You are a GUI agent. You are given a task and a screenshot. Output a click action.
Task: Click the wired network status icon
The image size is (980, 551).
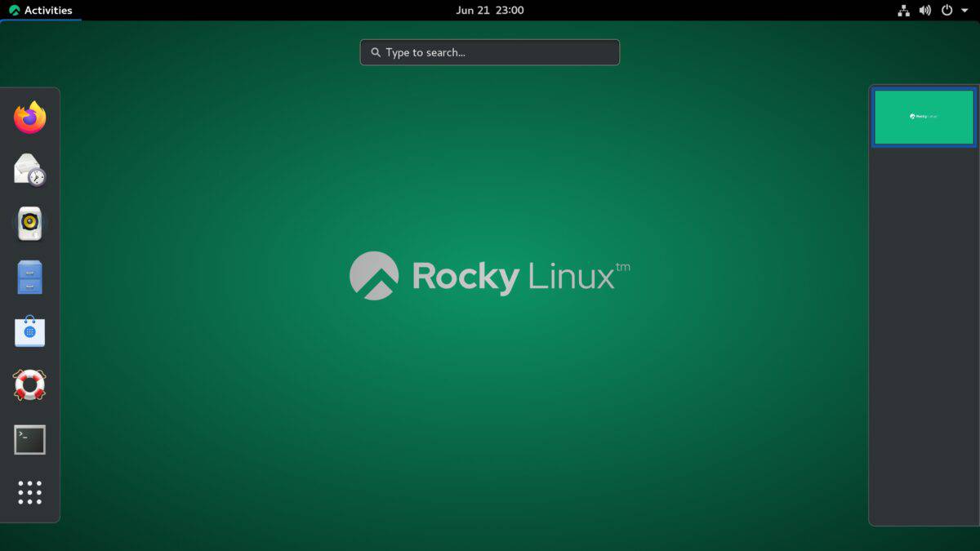[x=904, y=11]
